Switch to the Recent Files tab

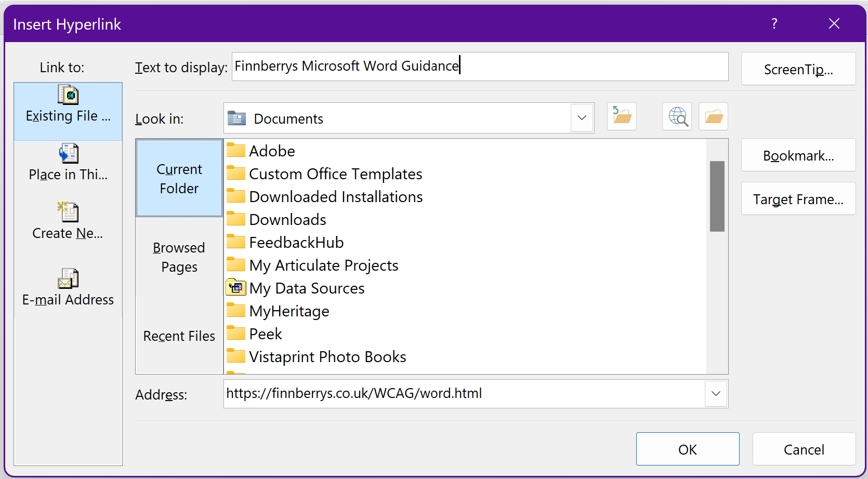pyautogui.click(x=179, y=336)
